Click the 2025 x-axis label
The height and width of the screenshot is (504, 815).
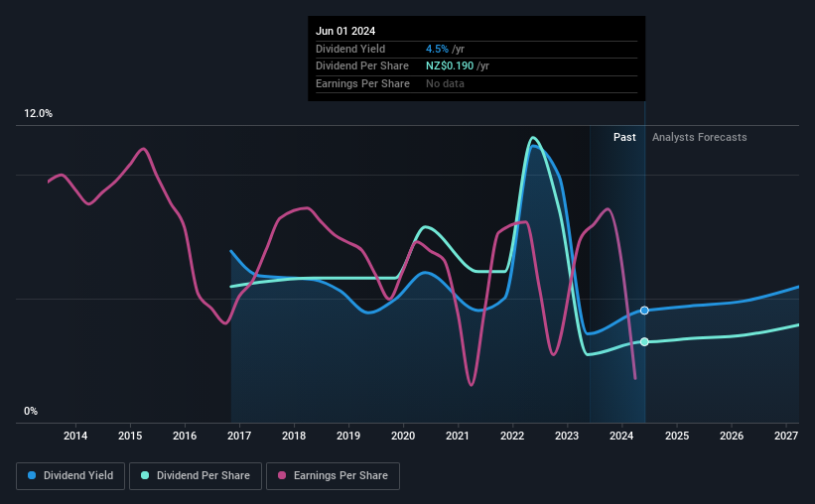point(677,436)
